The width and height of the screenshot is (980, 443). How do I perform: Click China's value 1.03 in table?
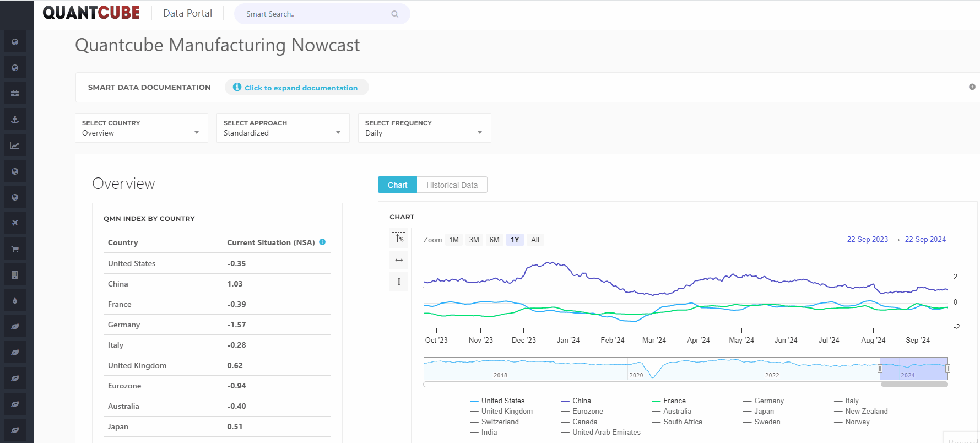(235, 284)
